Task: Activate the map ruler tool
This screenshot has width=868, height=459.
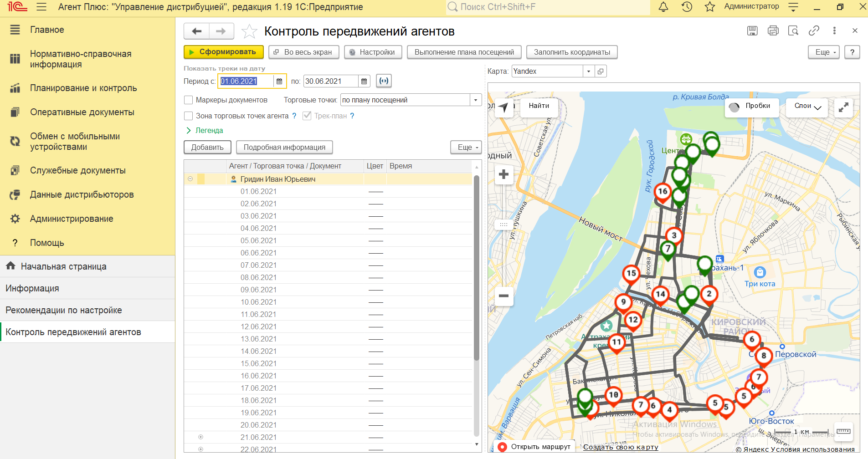Action: [x=843, y=431]
